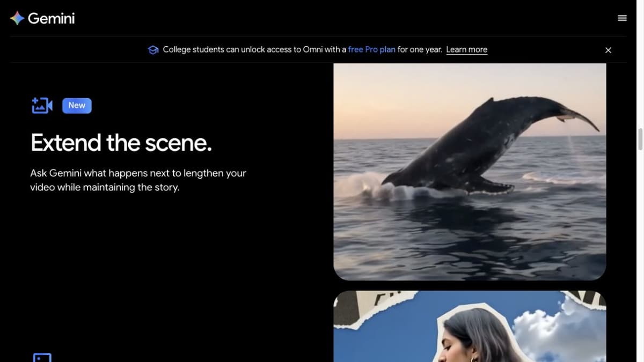This screenshot has width=644, height=362.
Task: Click the page scrollbar thumb
Action: click(640, 139)
